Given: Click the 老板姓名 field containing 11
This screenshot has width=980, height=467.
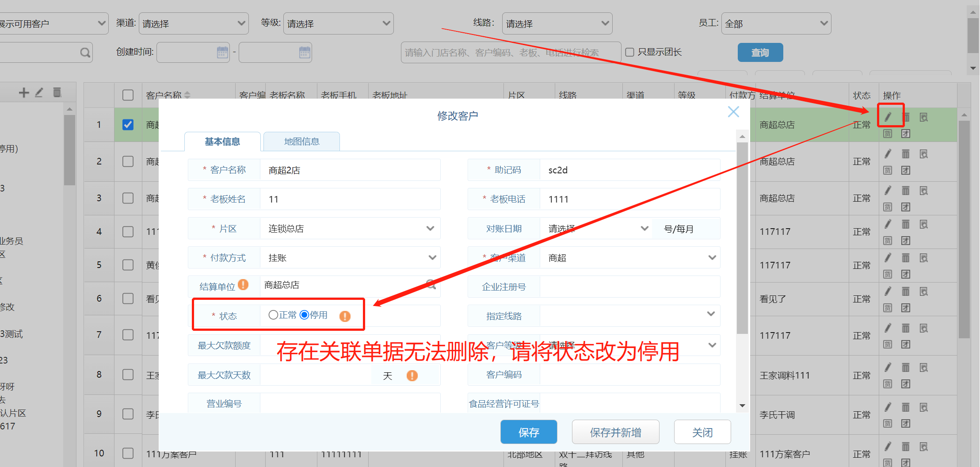Looking at the screenshot, I should pyautogui.click(x=350, y=199).
